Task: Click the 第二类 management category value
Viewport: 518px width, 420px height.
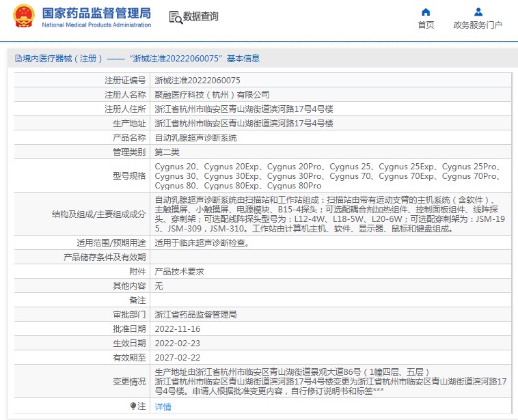Action: (x=167, y=152)
